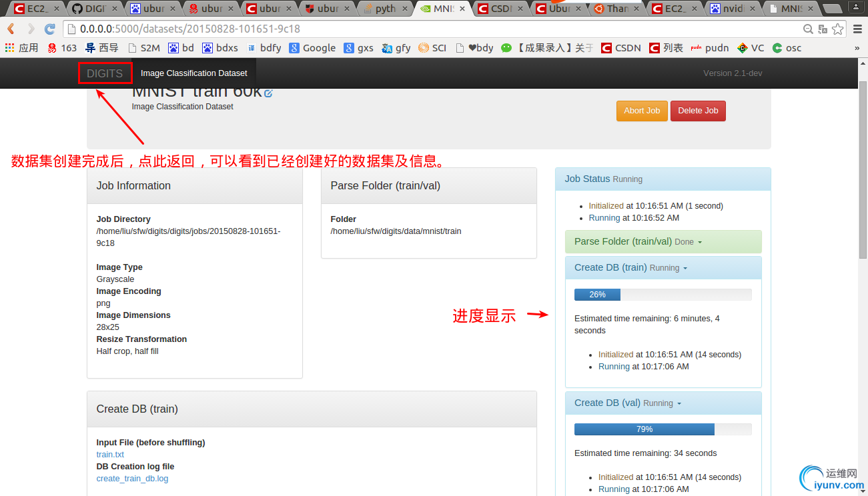Click the folder path /home/liu/sfw/digits/data/mnist/train
This screenshot has width=868, height=496.
(396, 231)
